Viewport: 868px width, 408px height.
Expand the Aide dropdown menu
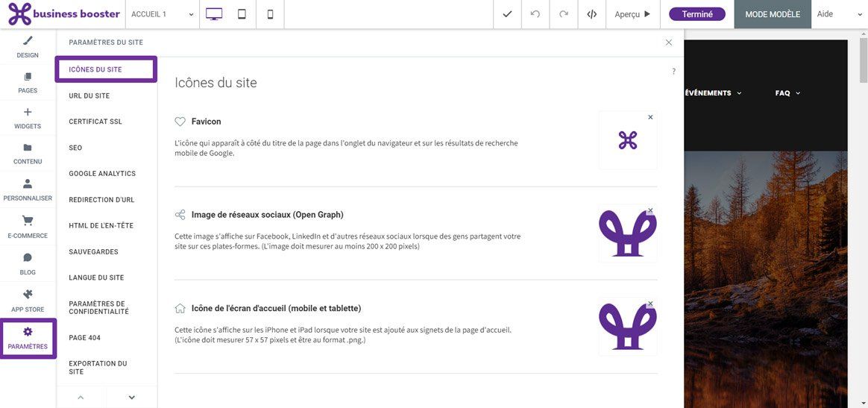tap(840, 14)
